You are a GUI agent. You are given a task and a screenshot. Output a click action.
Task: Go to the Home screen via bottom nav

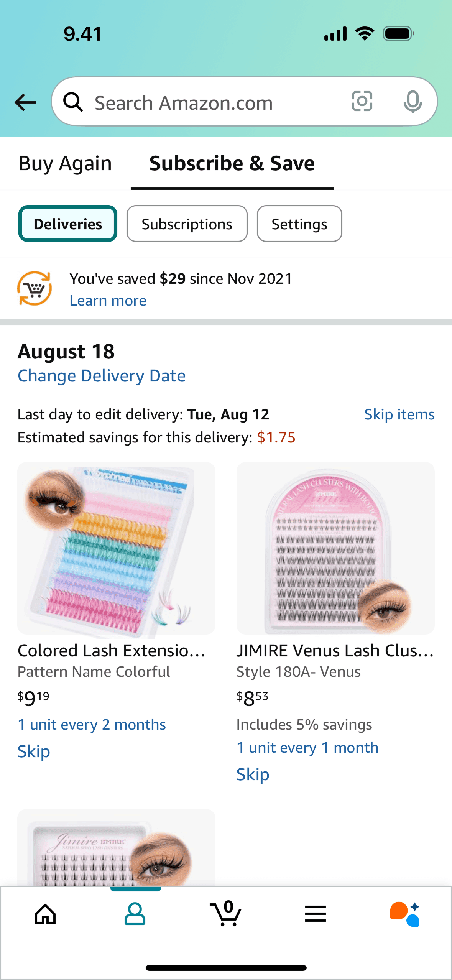point(45,914)
